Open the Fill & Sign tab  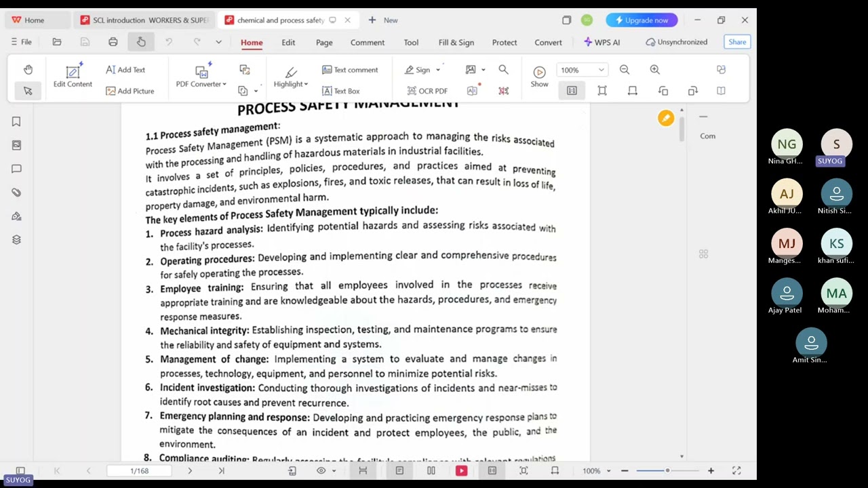coord(456,42)
